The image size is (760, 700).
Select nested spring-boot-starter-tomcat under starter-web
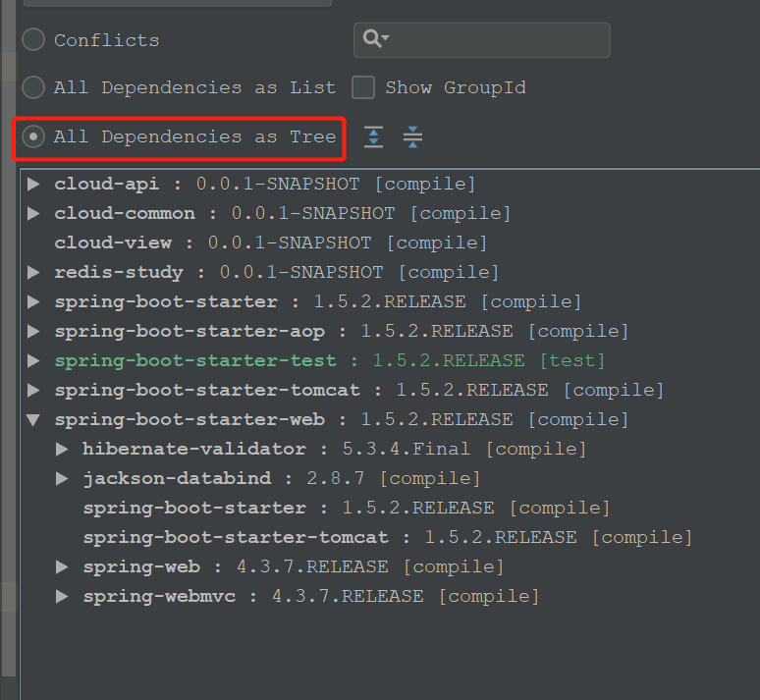coord(388,538)
